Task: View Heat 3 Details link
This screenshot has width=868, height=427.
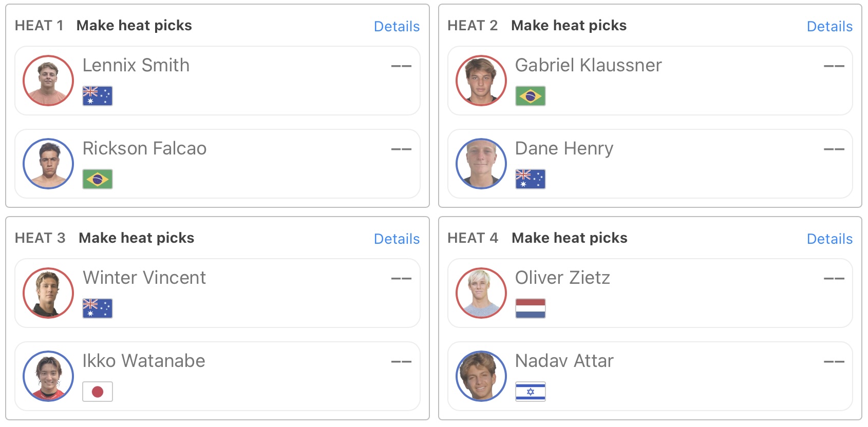Action: [397, 239]
